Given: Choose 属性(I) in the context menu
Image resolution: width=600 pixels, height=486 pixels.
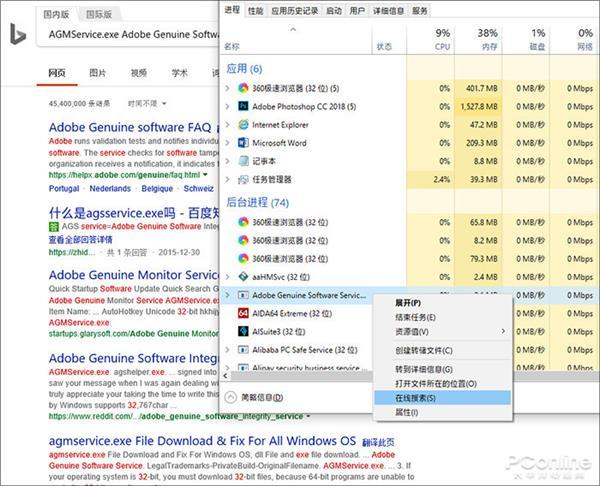Looking at the screenshot, I should pyautogui.click(x=443, y=413).
